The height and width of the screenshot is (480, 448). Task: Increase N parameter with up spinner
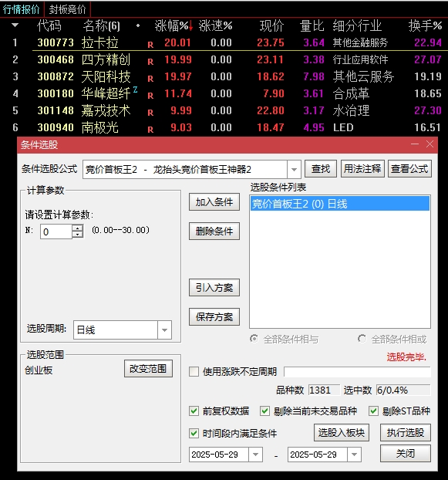coord(78,228)
